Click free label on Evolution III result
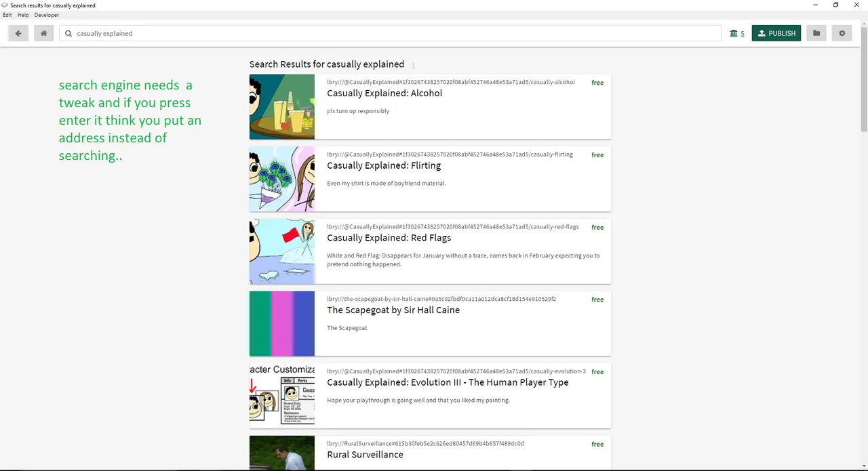 [597, 372]
